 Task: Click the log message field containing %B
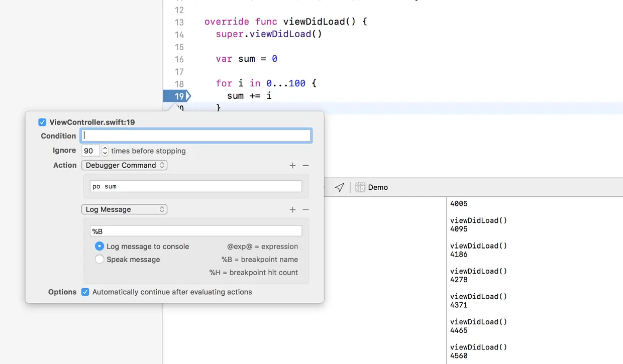(x=196, y=231)
